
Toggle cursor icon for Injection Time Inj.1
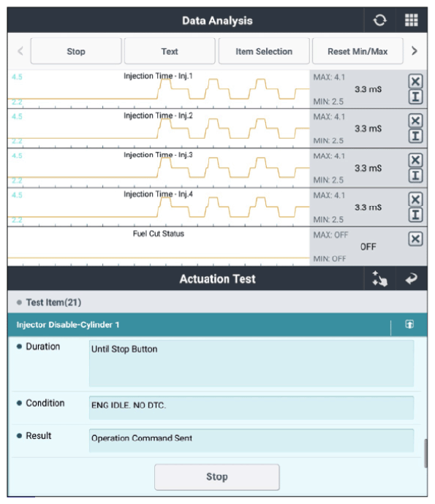[415, 96]
